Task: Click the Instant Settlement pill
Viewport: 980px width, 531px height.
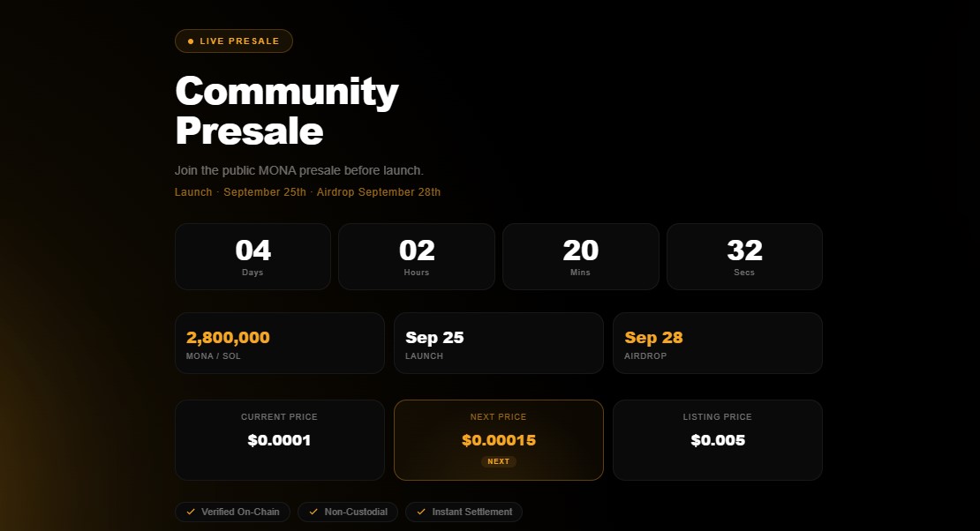Action: click(464, 512)
